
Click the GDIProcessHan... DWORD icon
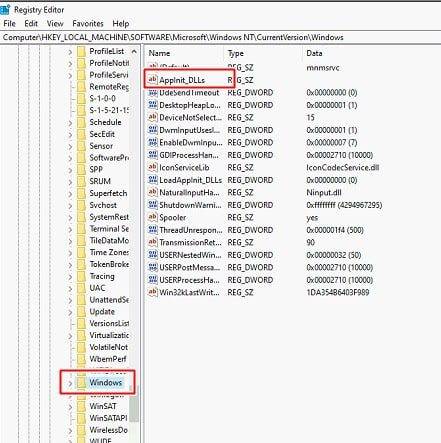[x=152, y=155]
